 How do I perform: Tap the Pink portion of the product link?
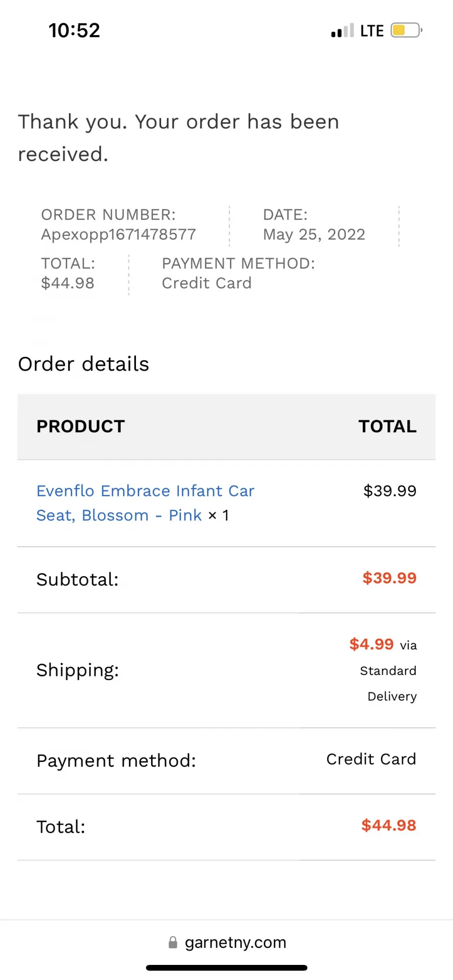pos(185,515)
